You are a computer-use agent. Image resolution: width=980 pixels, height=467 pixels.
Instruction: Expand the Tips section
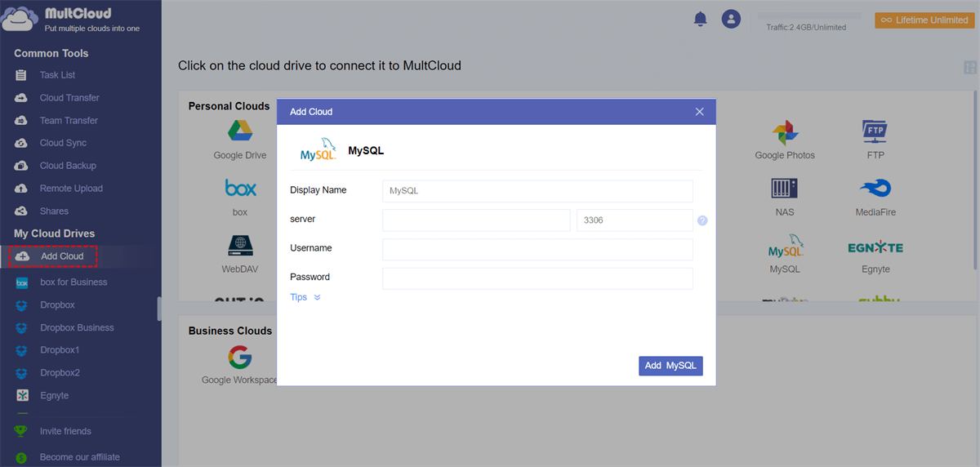coord(305,297)
